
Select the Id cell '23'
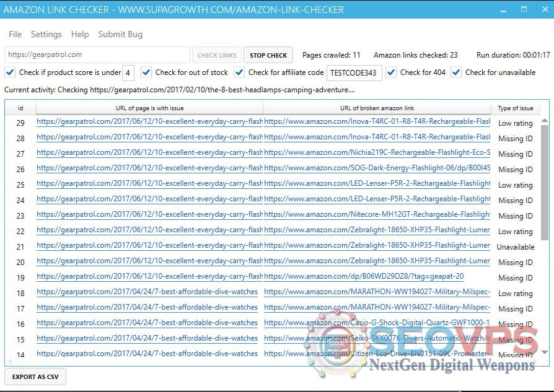coord(20,216)
